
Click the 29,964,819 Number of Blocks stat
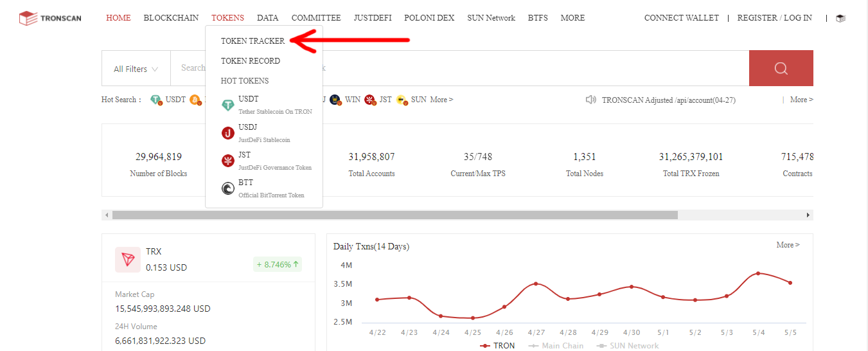pyautogui.click(x=159, y=165)
